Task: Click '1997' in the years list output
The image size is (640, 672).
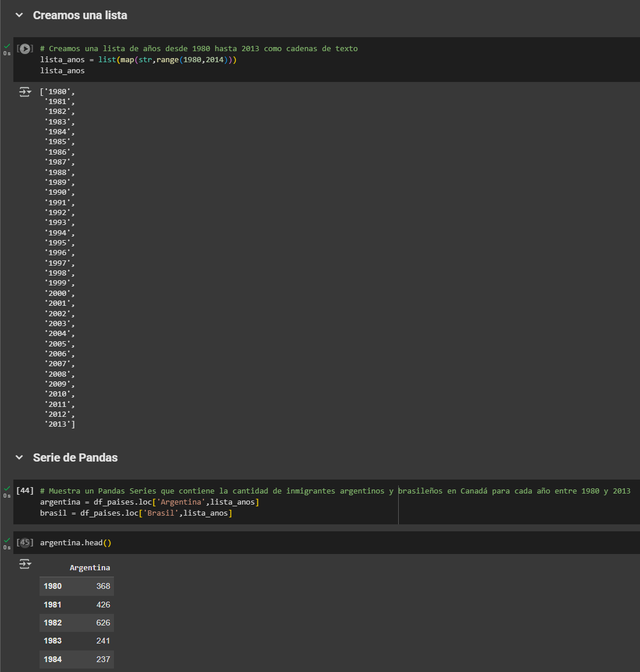Action: point(58,263)
